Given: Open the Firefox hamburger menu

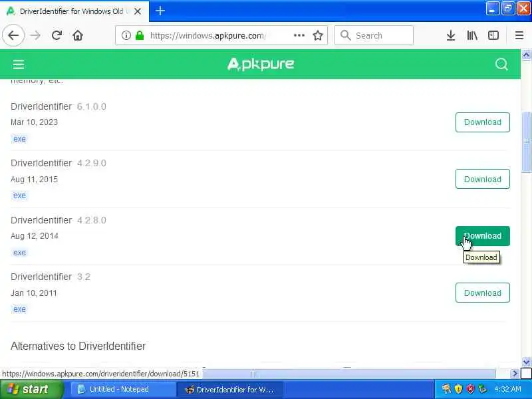Looking at the screenshot, I should [519, 35].
